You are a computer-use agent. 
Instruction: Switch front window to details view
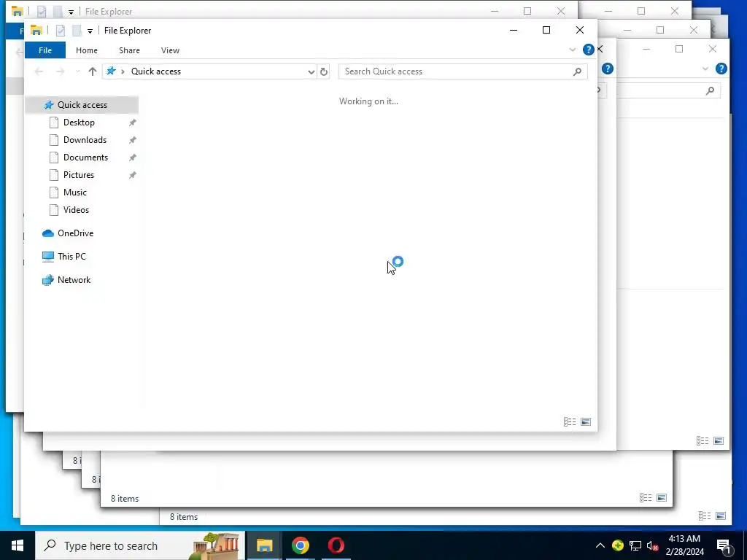570,422
